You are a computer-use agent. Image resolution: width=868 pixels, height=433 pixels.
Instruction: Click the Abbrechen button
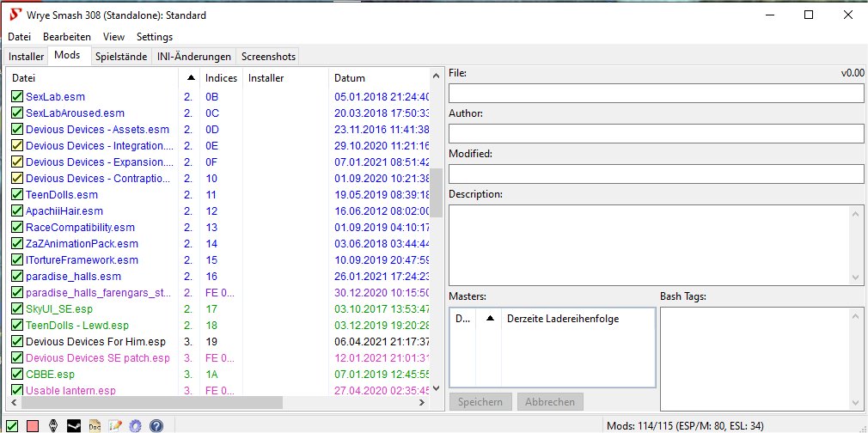click(x=550, y=402)
